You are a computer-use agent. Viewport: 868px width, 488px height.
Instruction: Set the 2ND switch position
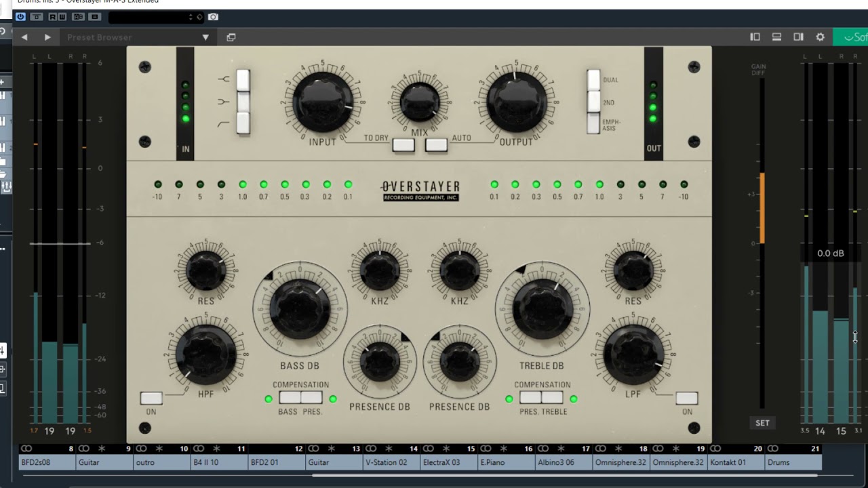pyautogui.click(x=593, y=102)
